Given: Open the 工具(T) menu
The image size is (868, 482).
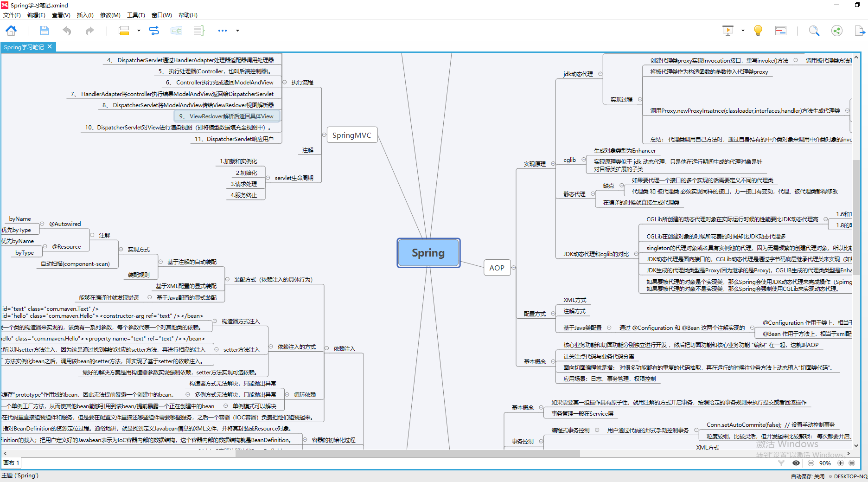Looking at the screenshot, I should point(136,15).
